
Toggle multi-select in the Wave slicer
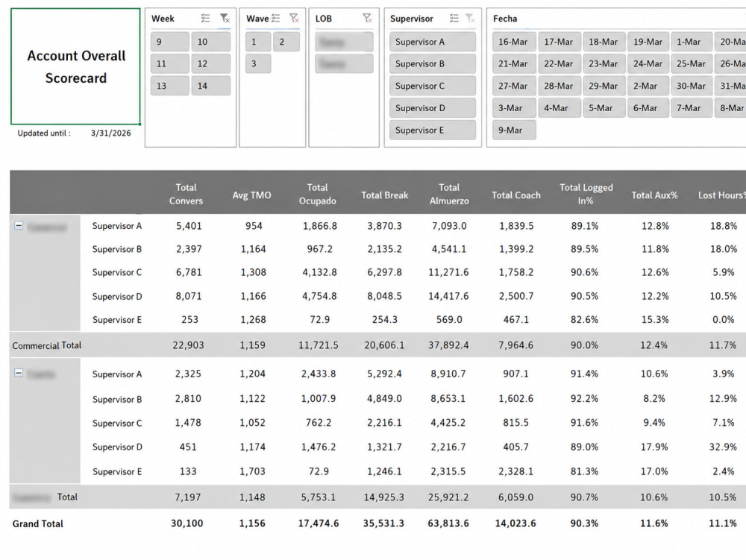[275, 19]
